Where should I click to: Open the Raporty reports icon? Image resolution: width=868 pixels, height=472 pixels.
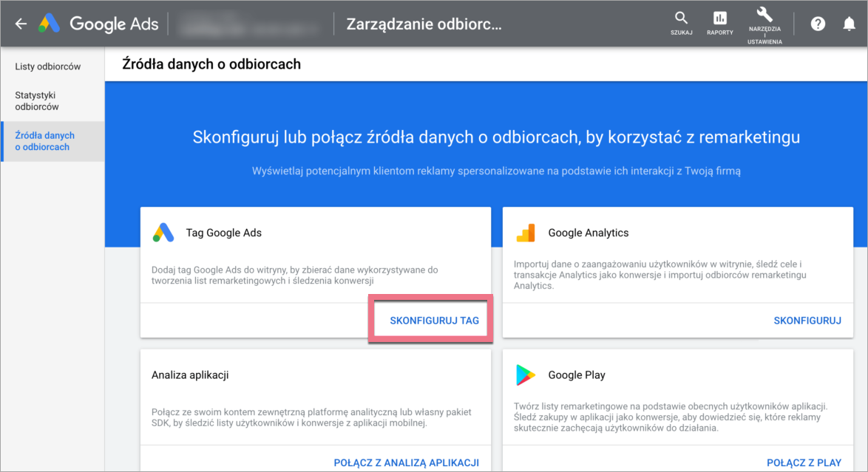click(719, 18)
